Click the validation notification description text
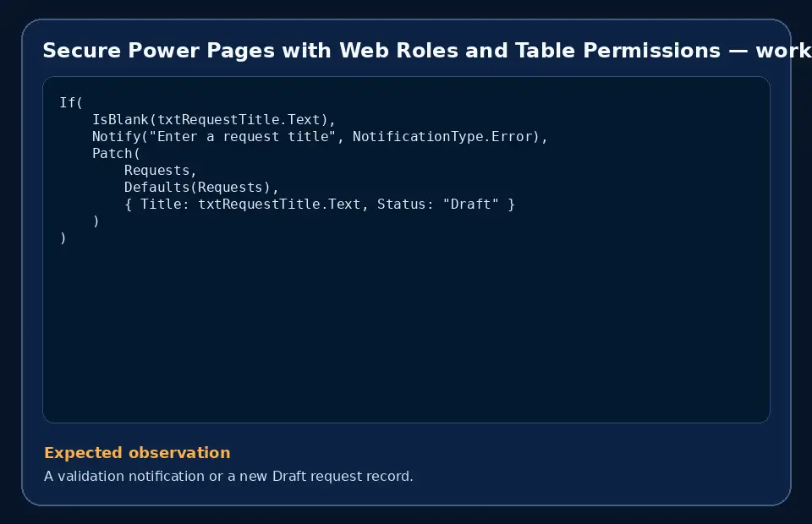This screenshot has width=812, height=524. coord(228,476)
